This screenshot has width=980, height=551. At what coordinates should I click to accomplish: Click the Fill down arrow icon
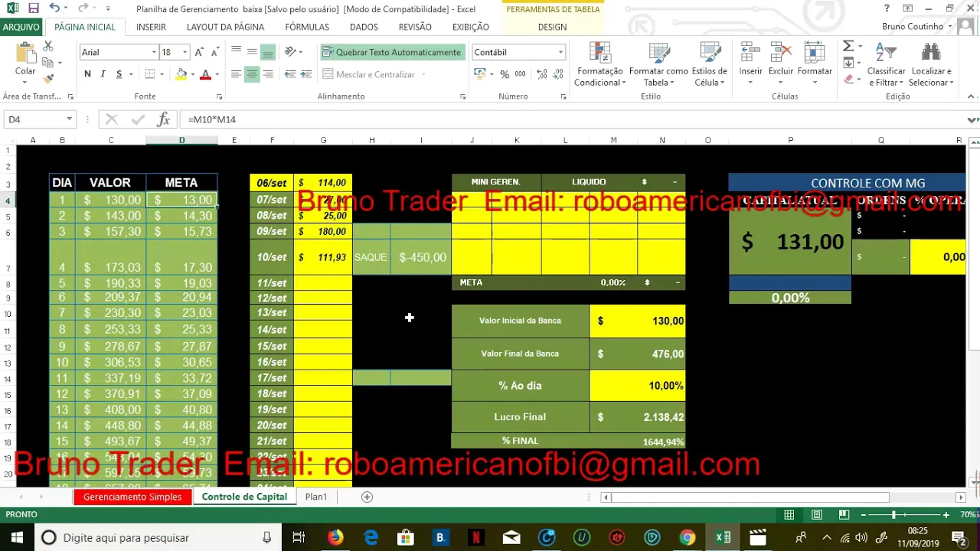pyautogui.click(x=848, y=63)
